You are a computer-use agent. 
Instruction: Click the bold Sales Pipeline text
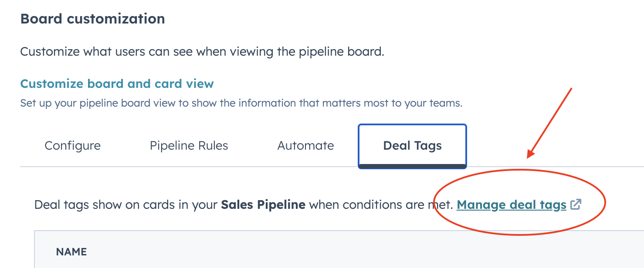(x=262, y=204)
